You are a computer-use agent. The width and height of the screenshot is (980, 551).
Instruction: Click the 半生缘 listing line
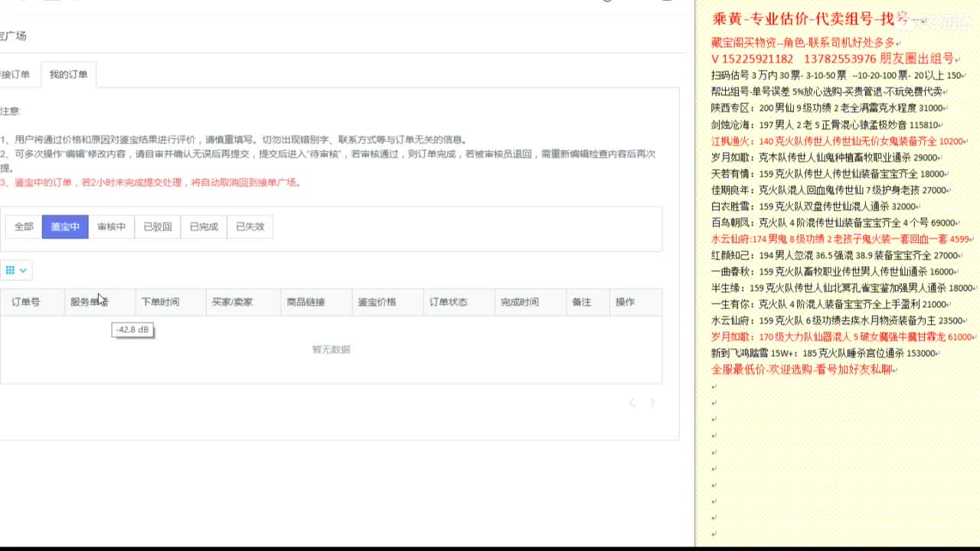tap(844, 289)
